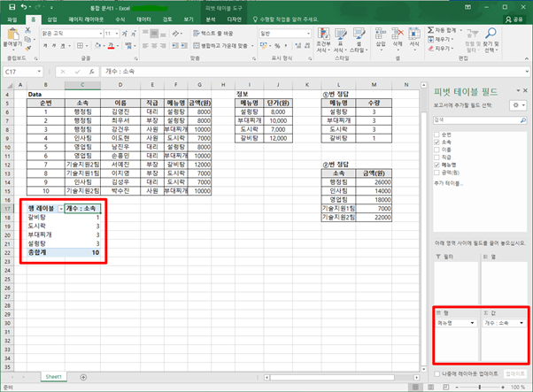Open conditional formatting (조건부 서식)
This screenshot has height=392, width=533.
[x=323, y=40]
